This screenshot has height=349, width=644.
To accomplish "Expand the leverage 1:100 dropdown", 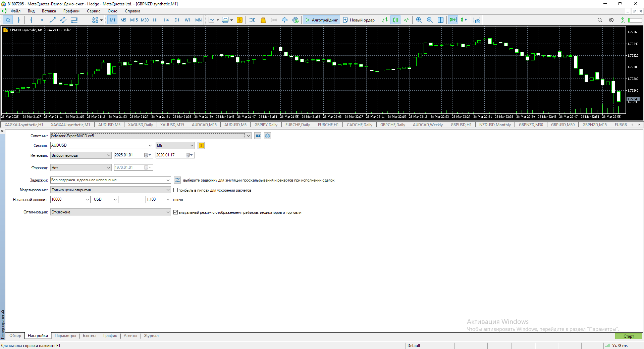I will [x=168, y=199].
